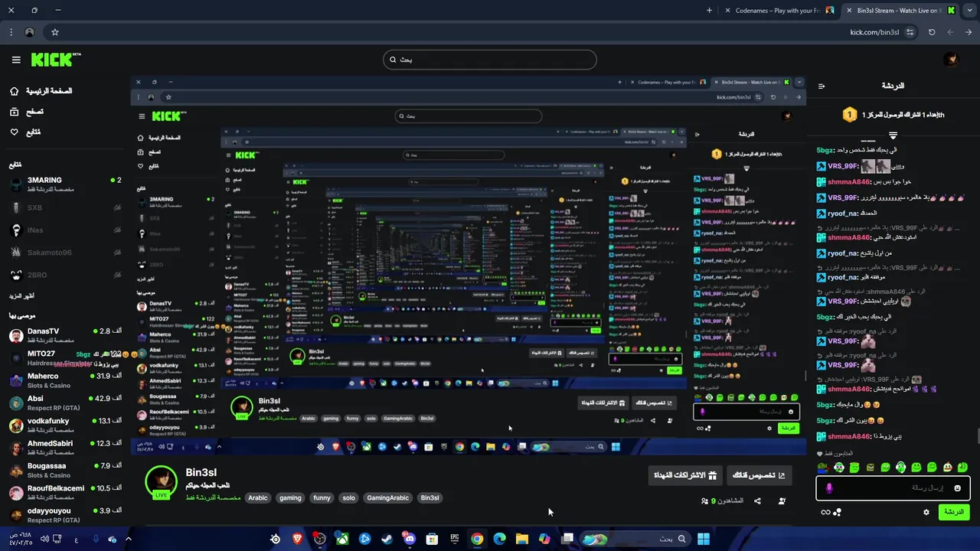
Task: Click the share icon under the stream
Action: [757, 501]
